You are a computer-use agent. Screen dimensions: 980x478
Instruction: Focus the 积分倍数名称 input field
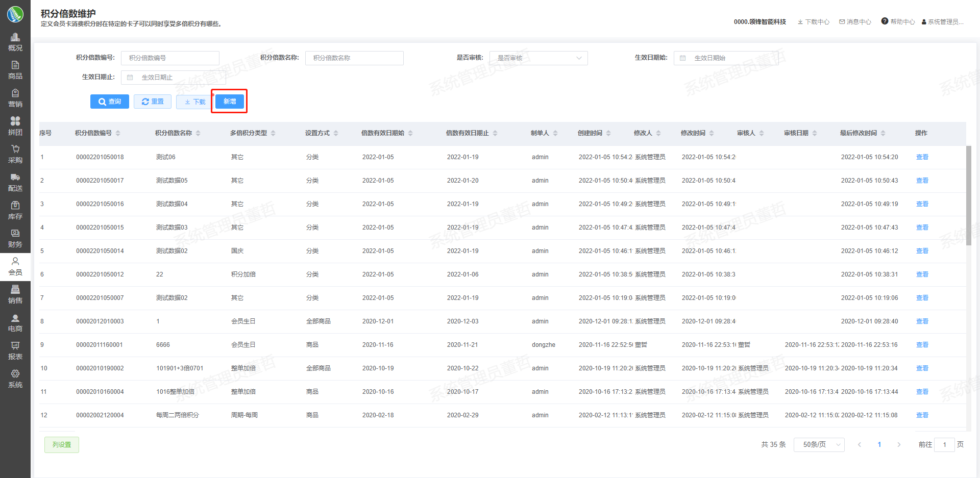coord(354,58)
